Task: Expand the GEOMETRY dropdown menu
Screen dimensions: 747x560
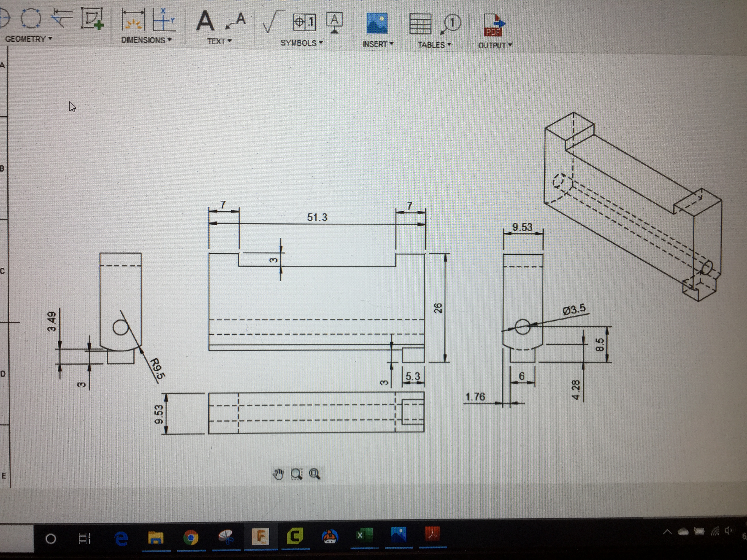Action: [29, 39]
